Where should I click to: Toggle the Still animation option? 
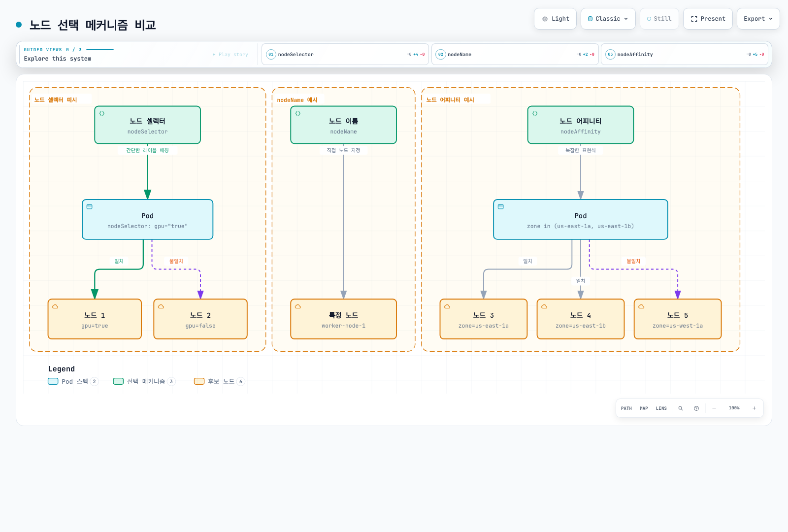[x=659, y=19]
